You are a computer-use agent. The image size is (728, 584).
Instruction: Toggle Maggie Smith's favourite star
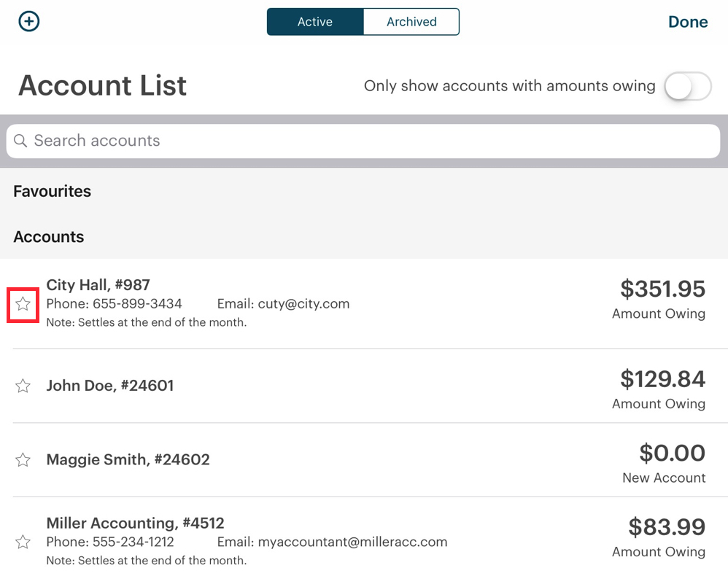pyautogui.click(x=23, y=460)
